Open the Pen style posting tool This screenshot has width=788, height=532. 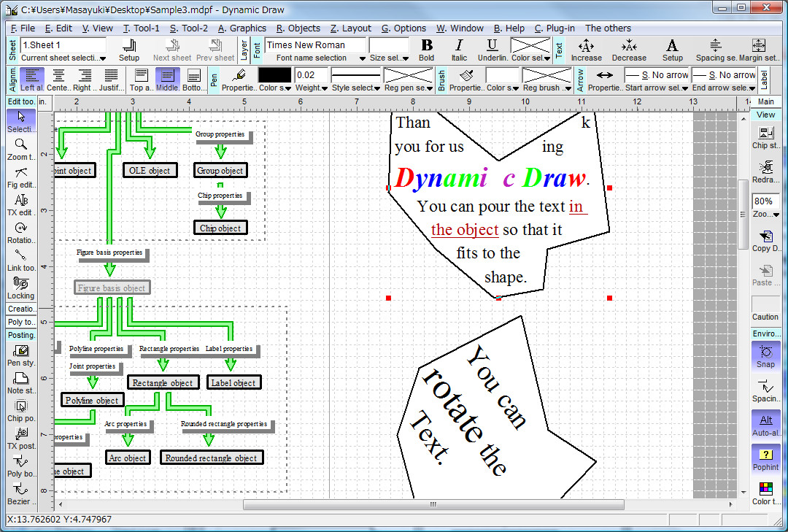21,355
